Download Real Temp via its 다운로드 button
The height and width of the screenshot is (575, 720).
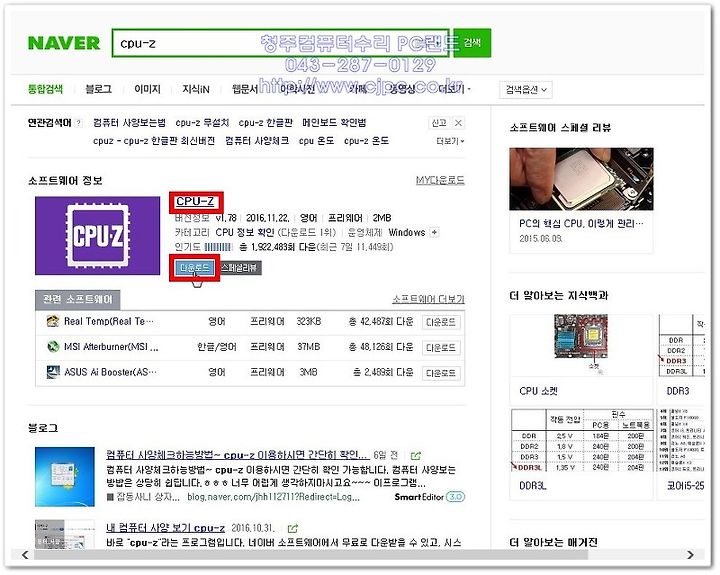click(x=441, y=322)
